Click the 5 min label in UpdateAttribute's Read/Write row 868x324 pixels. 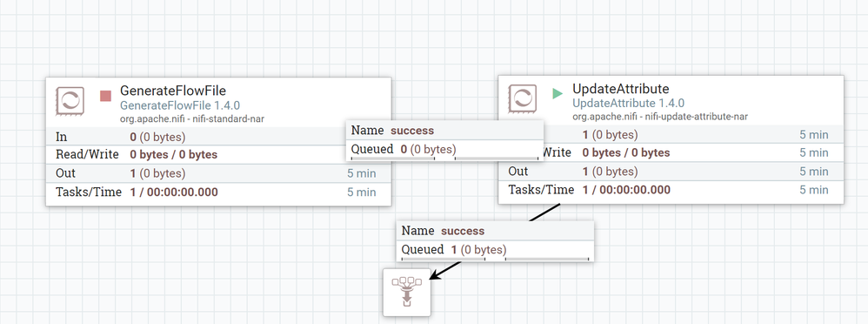(814, 152)
